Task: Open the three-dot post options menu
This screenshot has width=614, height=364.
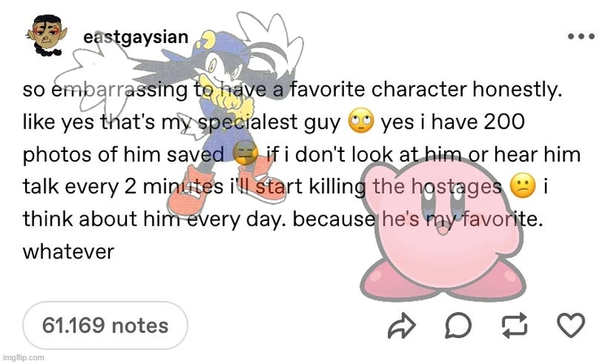Action: point(580,37)
